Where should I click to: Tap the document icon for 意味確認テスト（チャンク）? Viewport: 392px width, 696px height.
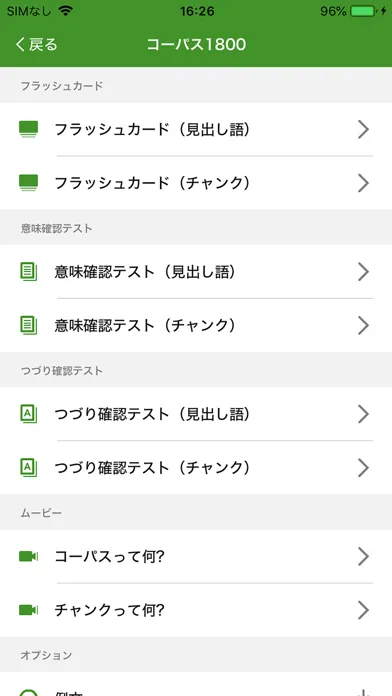pos(28,325)
